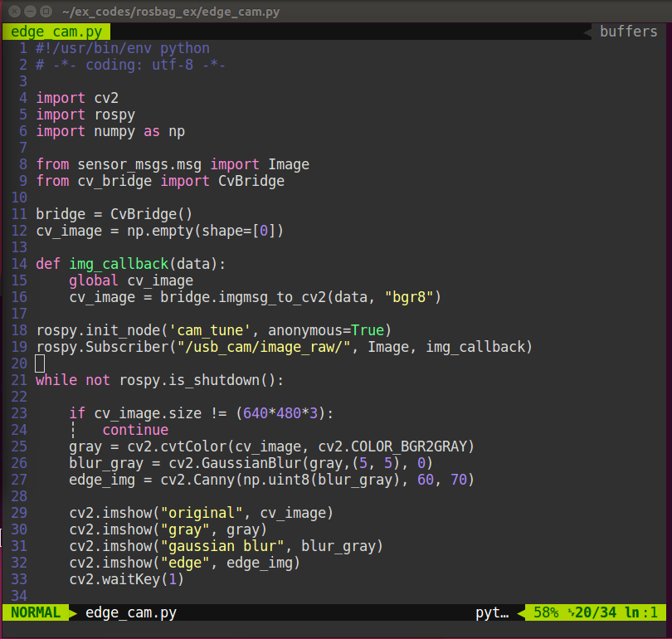Click the indent guide on line 24
The height and width of the screenshot is (639, 672).
click(x=73, y=430)
